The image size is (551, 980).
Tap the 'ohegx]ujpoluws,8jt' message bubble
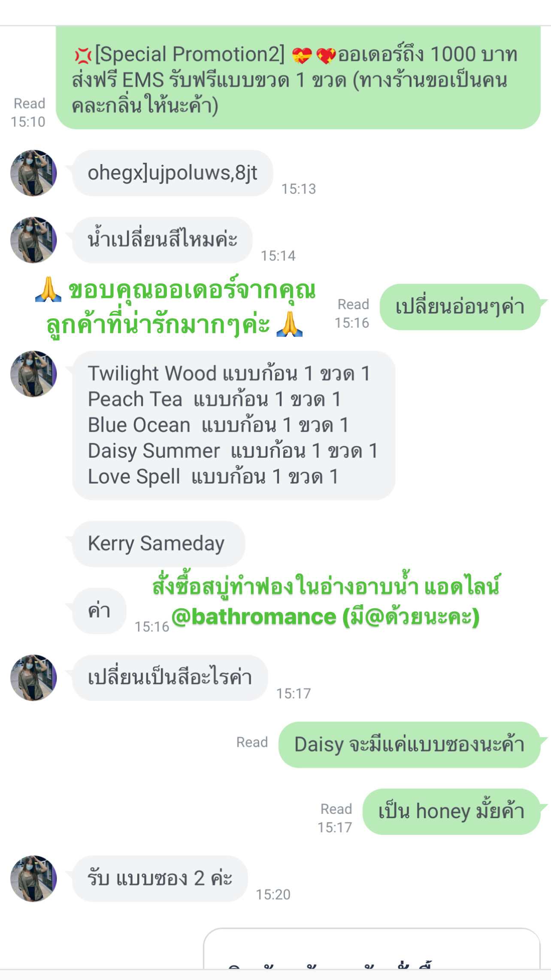point(173,173)
